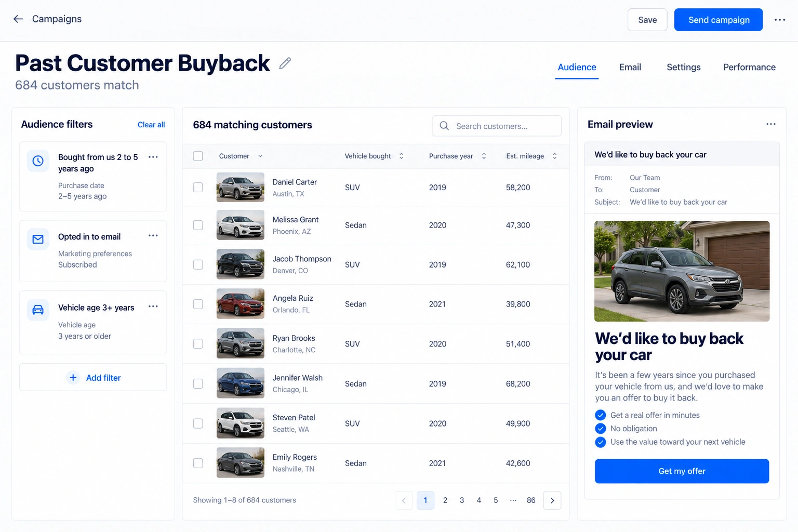
Task: Go to page 5 of results
Action: tap(496, 500)
